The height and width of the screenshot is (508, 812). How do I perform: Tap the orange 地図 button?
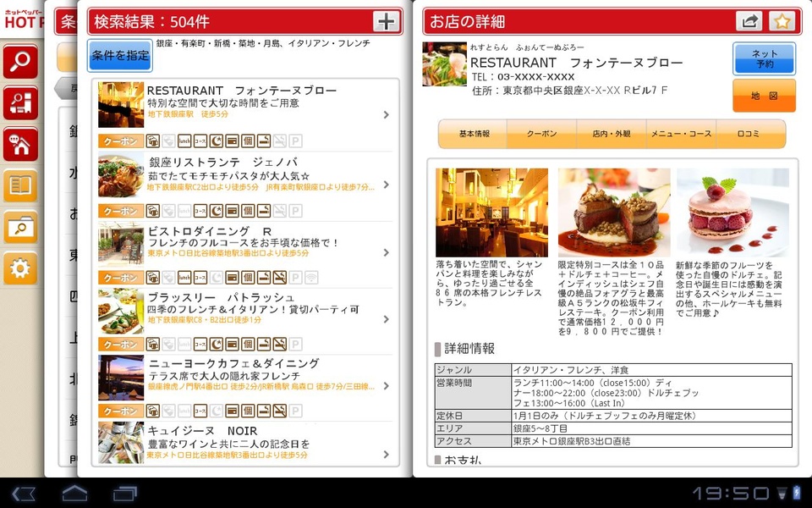click(x=764, y=96)
